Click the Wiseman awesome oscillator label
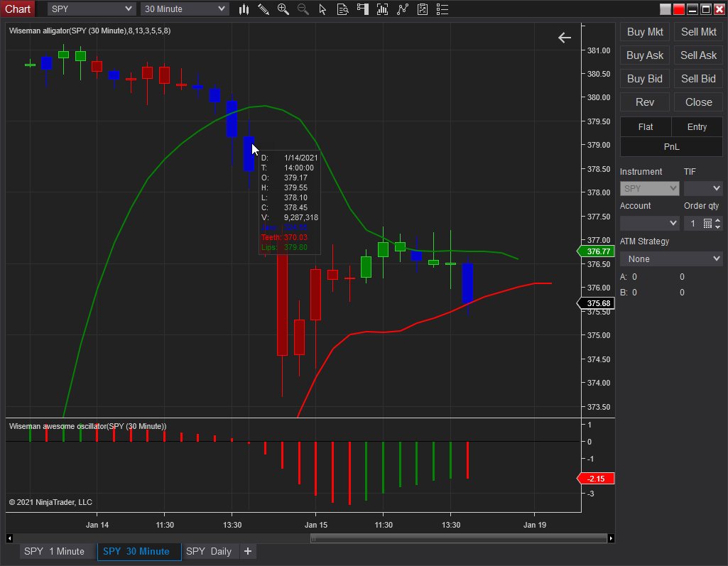Screen dimensions: 728x566 (88, 426)
